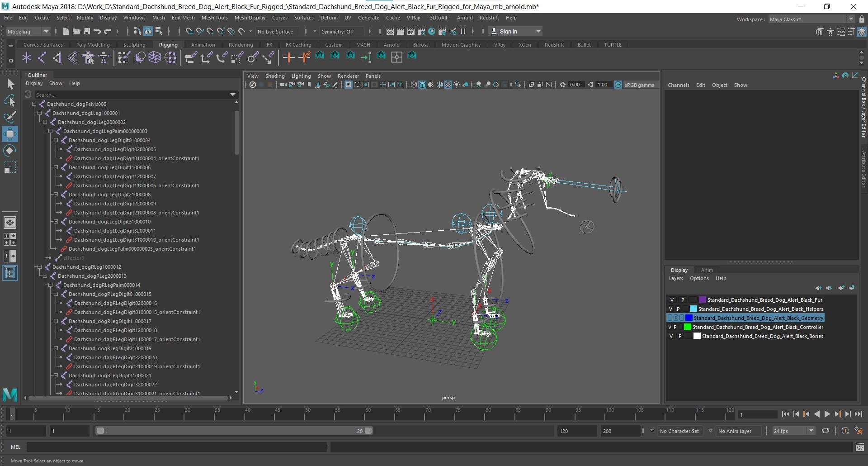Screen dimensions: 868x466
Task: Click the New Scene icon
Action: click(66, 31)
